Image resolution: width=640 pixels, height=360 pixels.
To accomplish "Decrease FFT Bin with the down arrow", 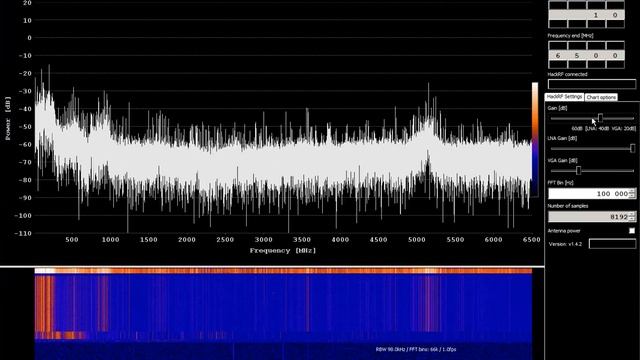I will point(632,196).
